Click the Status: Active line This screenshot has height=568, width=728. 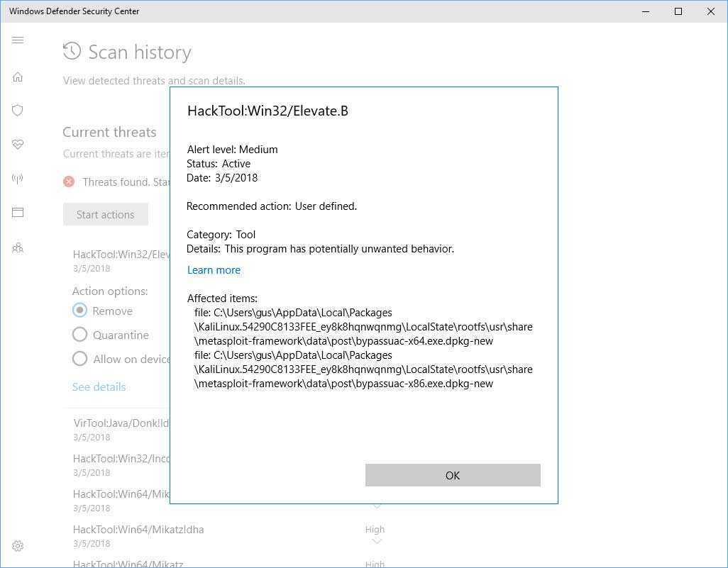click(219, 164)
